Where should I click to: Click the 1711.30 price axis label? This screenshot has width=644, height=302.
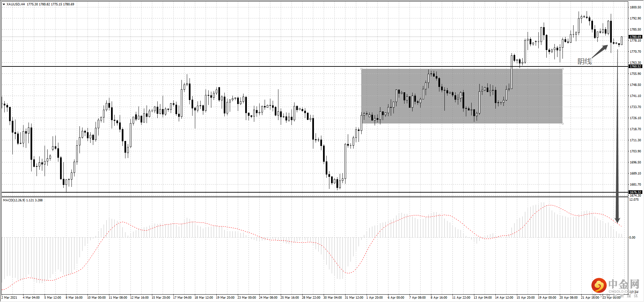635,140
